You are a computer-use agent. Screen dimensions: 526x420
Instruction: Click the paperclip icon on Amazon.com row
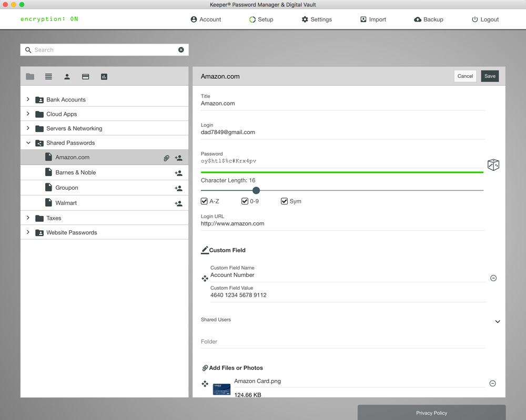pos(166,158)
